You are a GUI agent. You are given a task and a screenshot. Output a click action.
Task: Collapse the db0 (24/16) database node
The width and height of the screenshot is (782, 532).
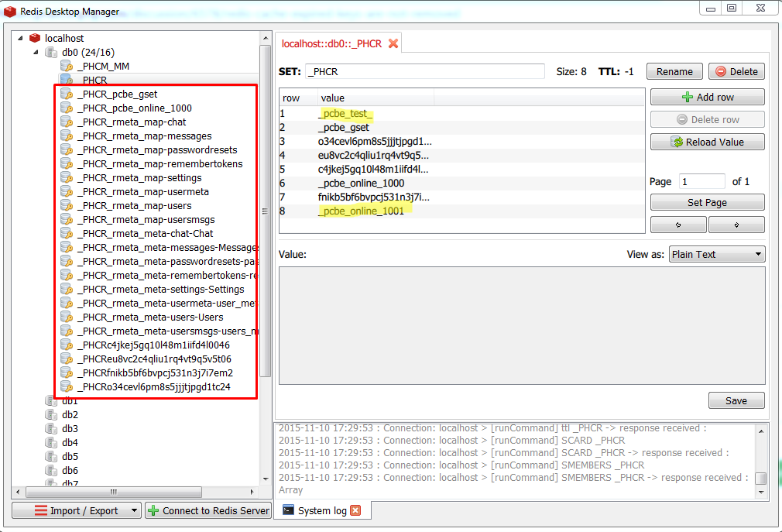coord(34,52)
